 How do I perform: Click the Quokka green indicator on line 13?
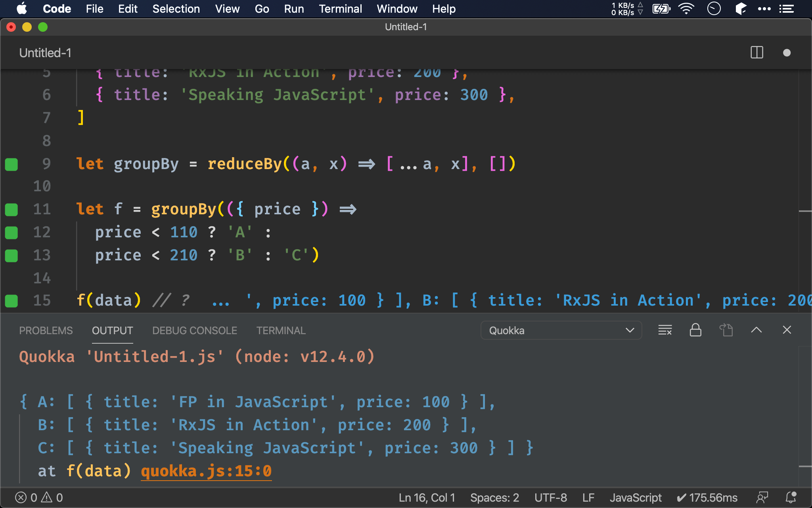click(x=11, y=256)
